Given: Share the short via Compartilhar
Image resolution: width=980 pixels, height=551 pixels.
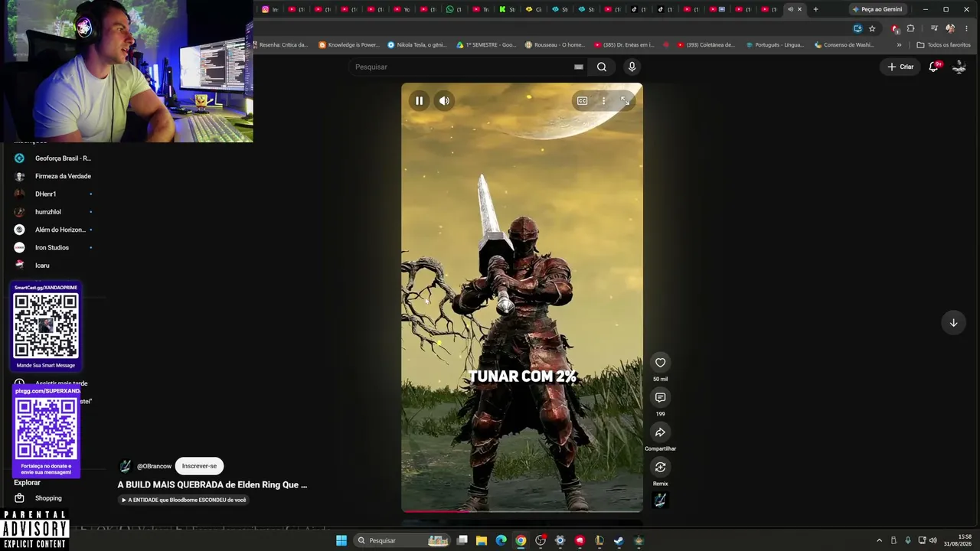Looking at the screenshot, I should point(660,432).
